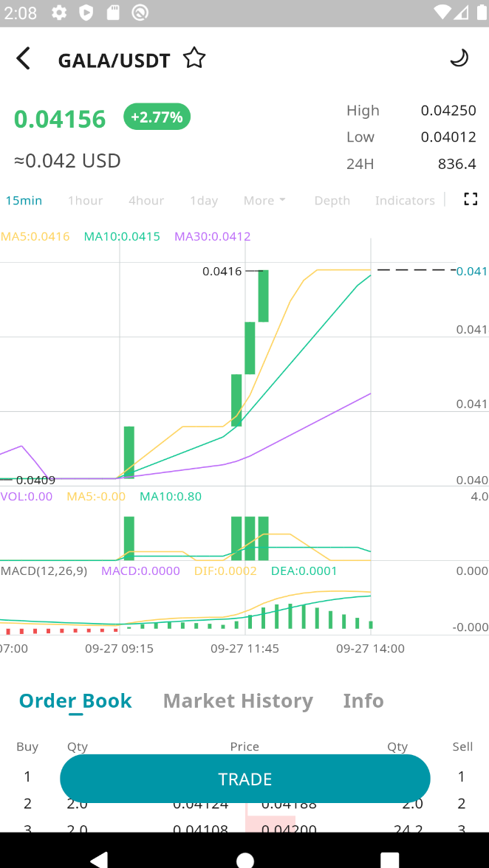The image size is (489, 868).
Task: Tap the Android home navigation button
Action: click(x=244, y=859)
